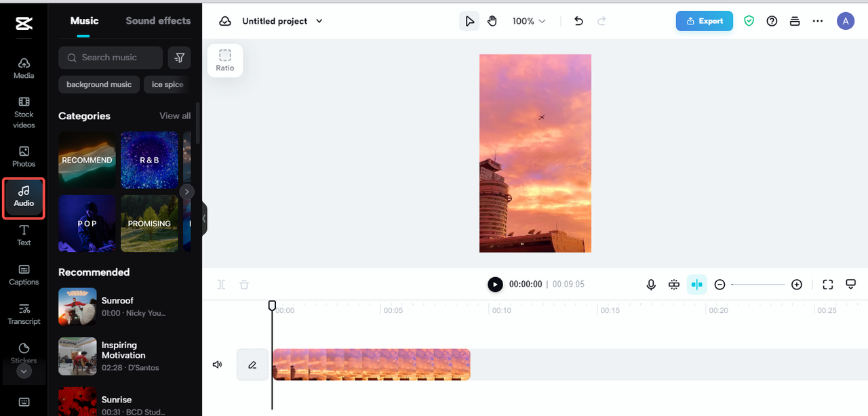The height and width of the screenshot is (416, 868).
Task: Open the layout panel icon
Action: click(x=795, y=21)
